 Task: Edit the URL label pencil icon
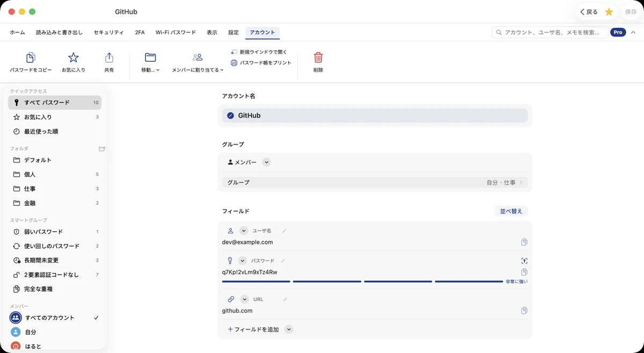[285, 299]
